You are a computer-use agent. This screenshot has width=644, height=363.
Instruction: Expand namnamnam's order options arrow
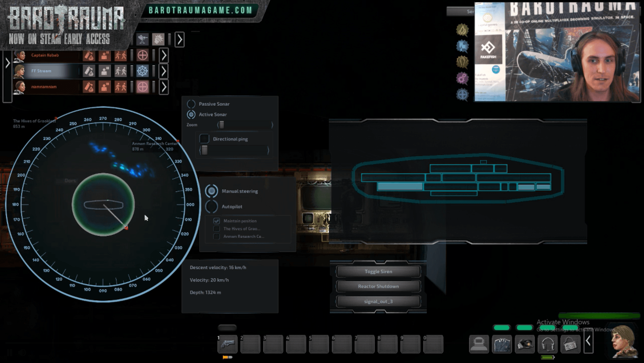point(164,87)
